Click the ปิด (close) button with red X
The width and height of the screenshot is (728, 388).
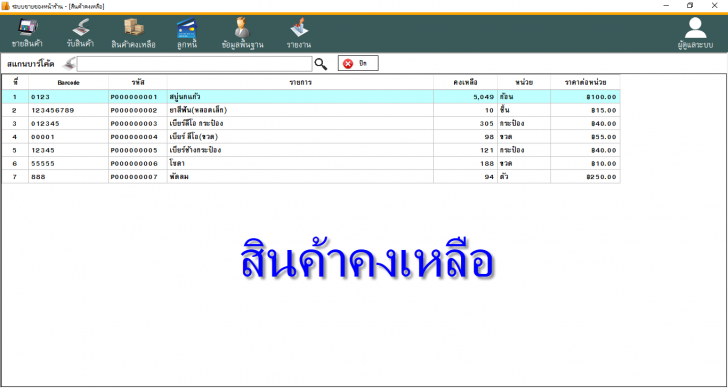point(358,64)
